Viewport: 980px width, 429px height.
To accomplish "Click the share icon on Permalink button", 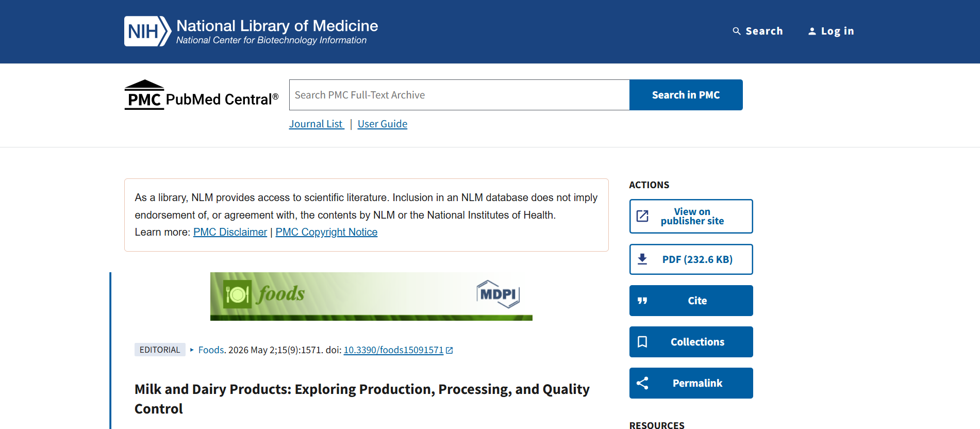I will tap(642, 383).
